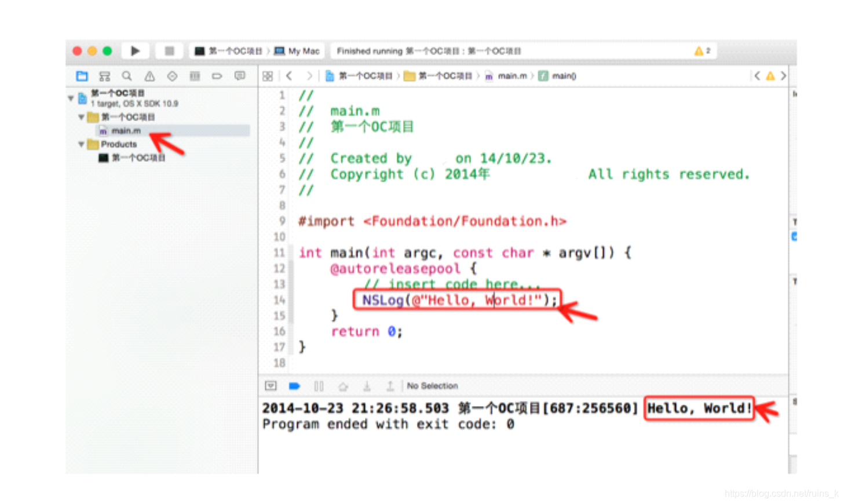The height and width of the screenshot is (504, 844).
Task: Open the Log navigator
Action: pyautogui.click(x=240, y=76)
